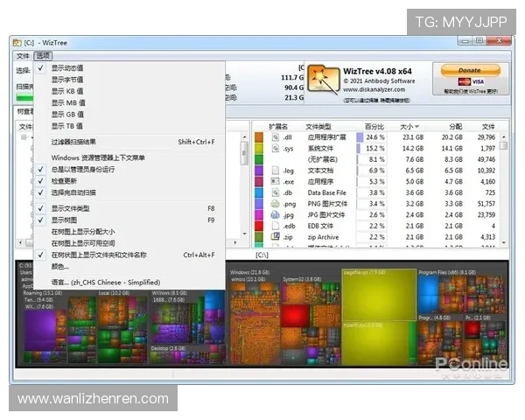The image size is (525, 420).
Task: Click the .edb file icon
Action: coord(276,226)
